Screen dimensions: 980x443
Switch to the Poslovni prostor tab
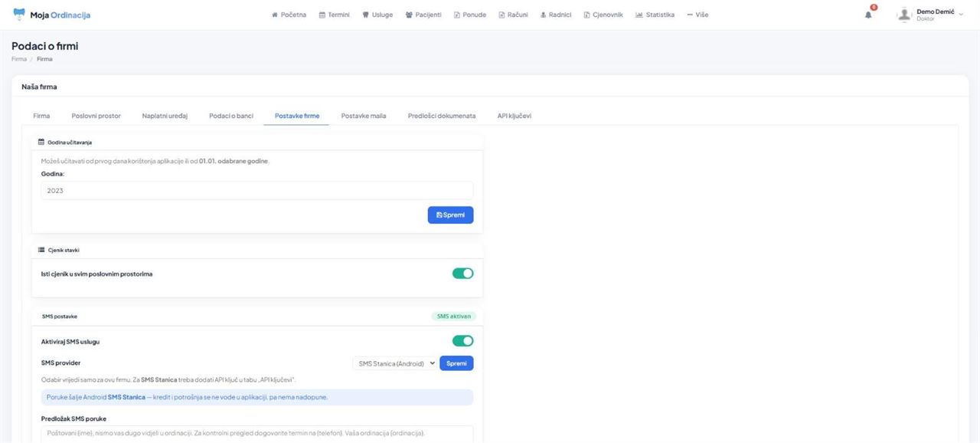pyautogui.click(x=96, y=116)
